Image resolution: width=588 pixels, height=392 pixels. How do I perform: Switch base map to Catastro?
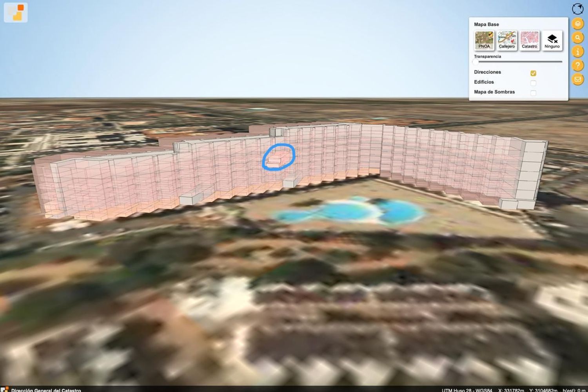point(529,40)
